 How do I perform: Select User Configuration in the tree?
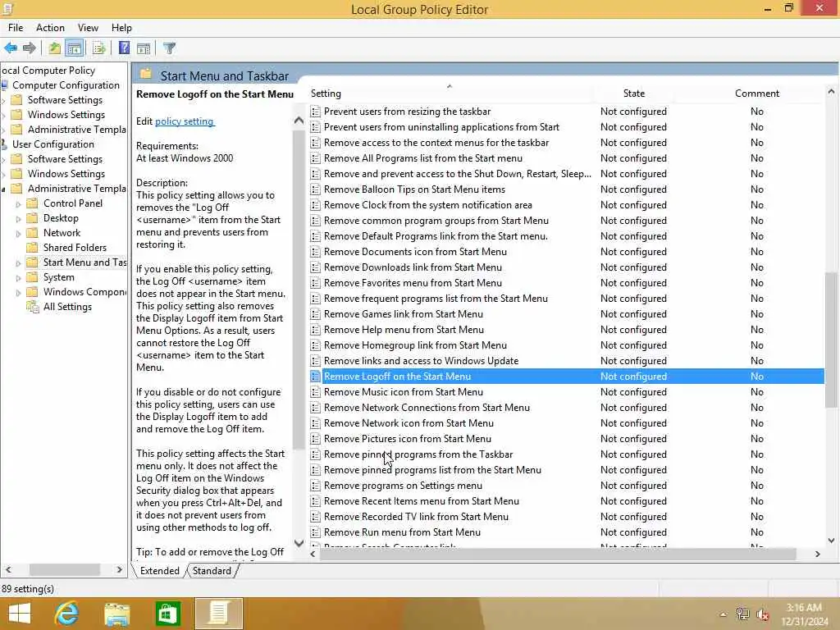53,144
